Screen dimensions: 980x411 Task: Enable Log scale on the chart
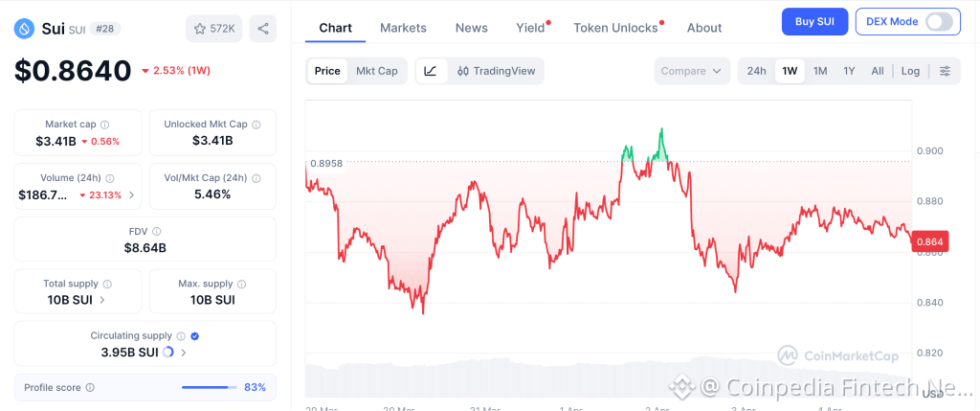[910, 71]
